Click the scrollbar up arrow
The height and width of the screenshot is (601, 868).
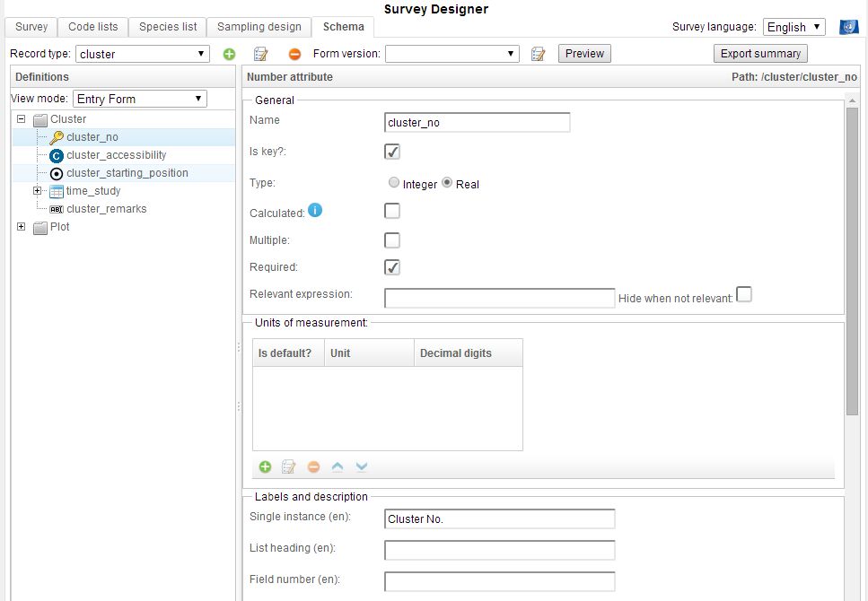852,100
